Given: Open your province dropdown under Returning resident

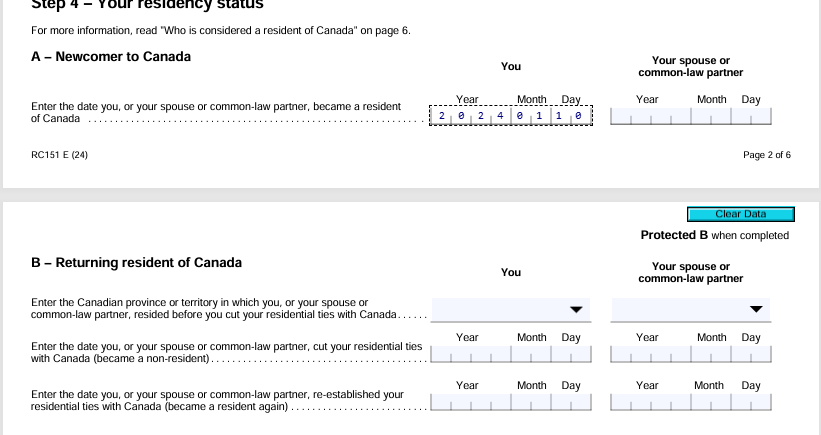Looking at the screenshot, I should (x=511, y=309).
